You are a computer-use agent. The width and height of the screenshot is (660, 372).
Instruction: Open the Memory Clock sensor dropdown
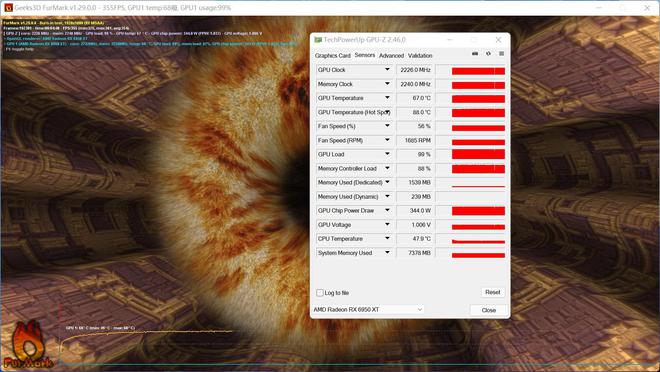click(387, 84)
